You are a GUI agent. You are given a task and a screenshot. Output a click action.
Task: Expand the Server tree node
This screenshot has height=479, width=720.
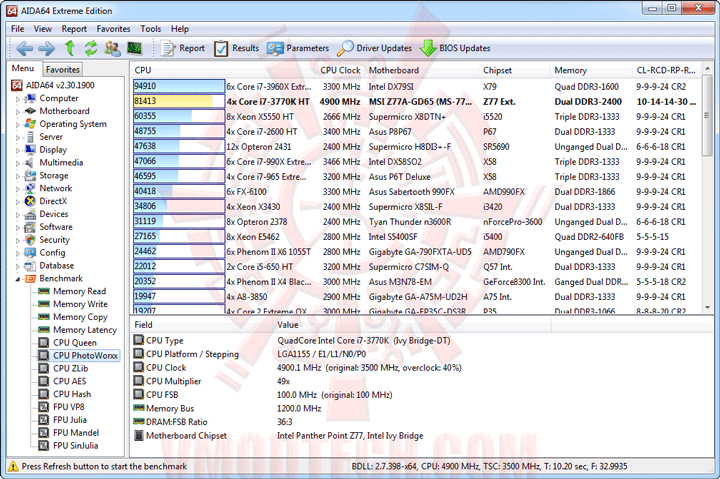point(18,137)
